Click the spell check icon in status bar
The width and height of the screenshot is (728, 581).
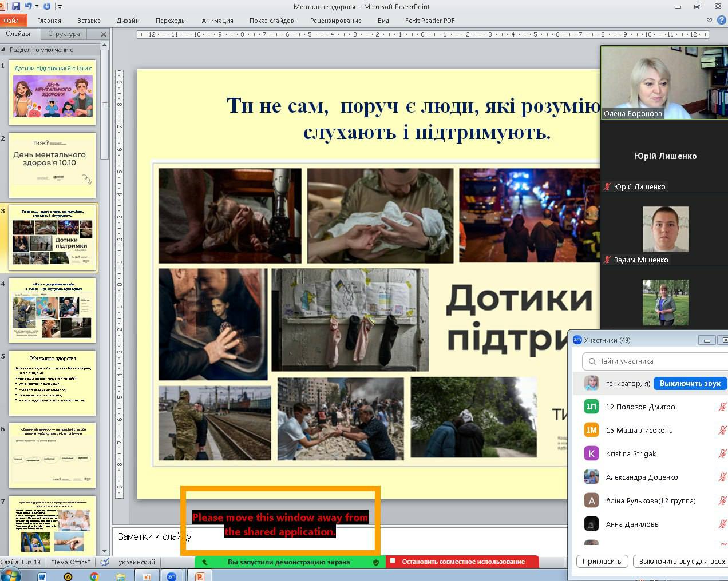[105, 562]
